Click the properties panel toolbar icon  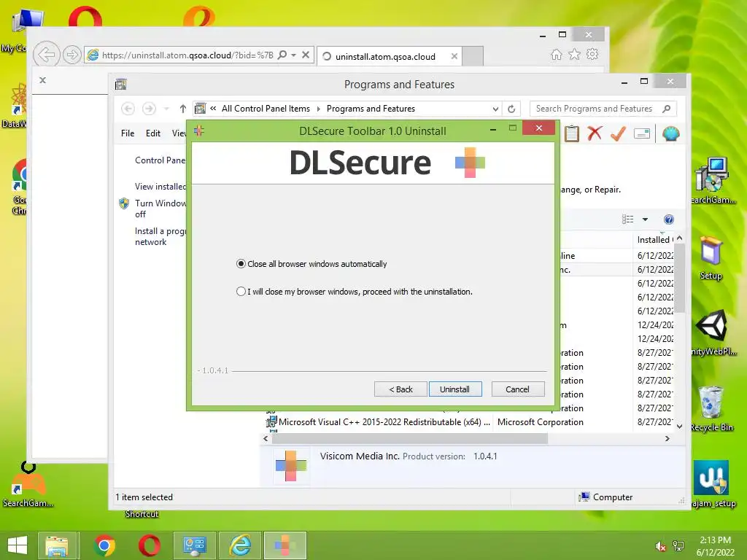pyautogui.click(x=642, y=134)
